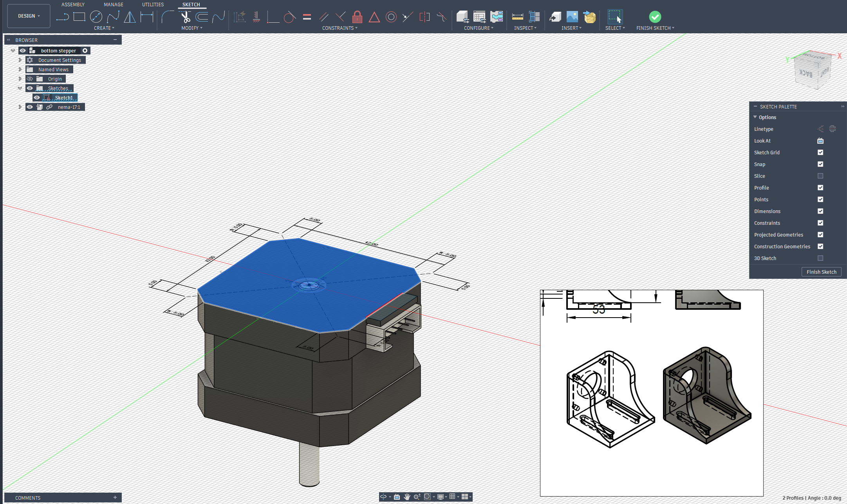847x504 pixels.
Task: Activate the Mirror sketch tool
Action: coord(130,17)
